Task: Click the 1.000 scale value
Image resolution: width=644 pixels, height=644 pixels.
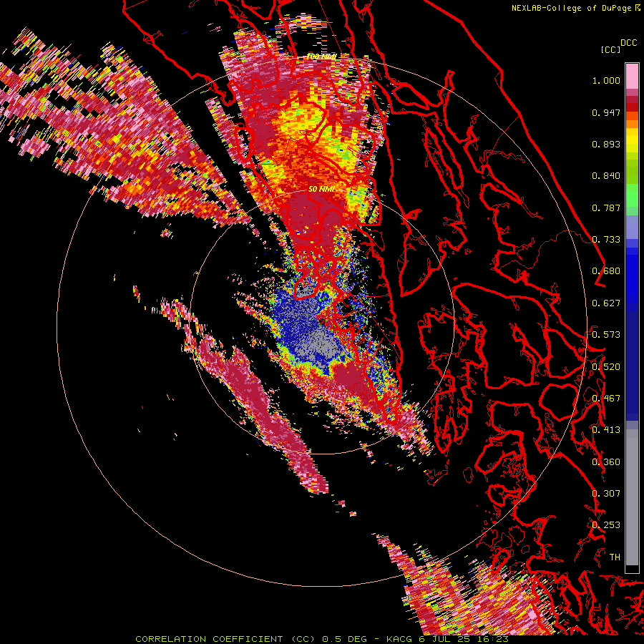Action: click(606, 80)
